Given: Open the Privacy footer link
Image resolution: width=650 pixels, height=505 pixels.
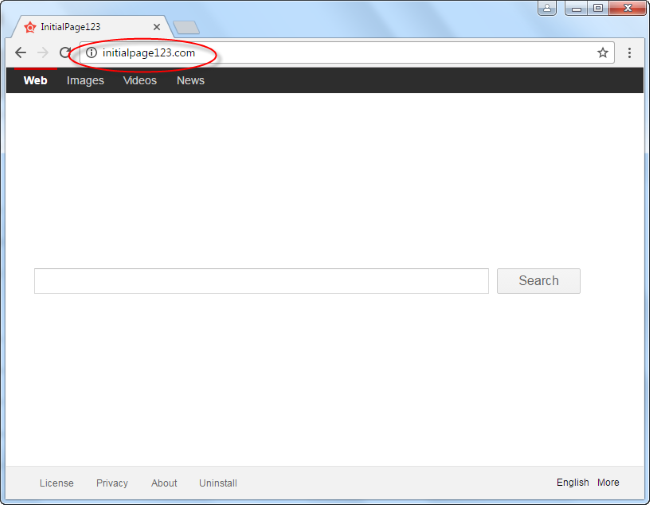Looking at the screenshot, I should (112, 483).
